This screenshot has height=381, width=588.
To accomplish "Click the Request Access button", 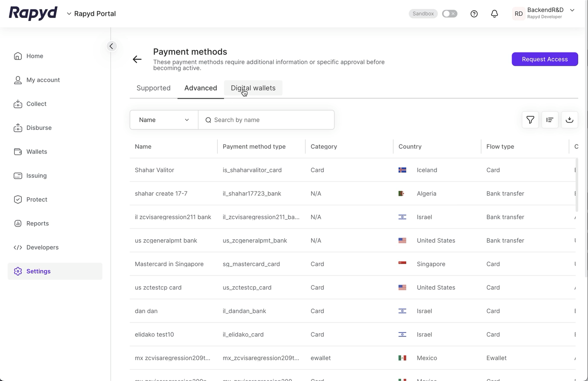I will (x=544, y=59).
